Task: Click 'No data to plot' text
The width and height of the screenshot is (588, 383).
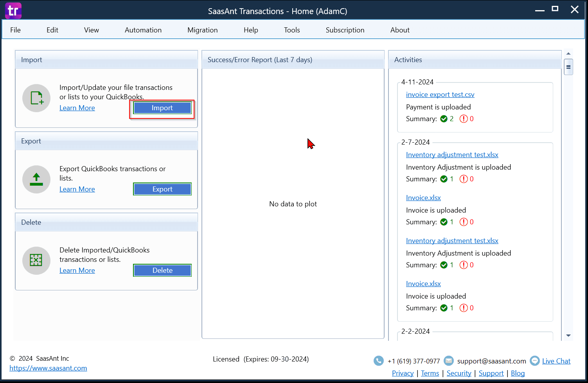Action: 293,204
